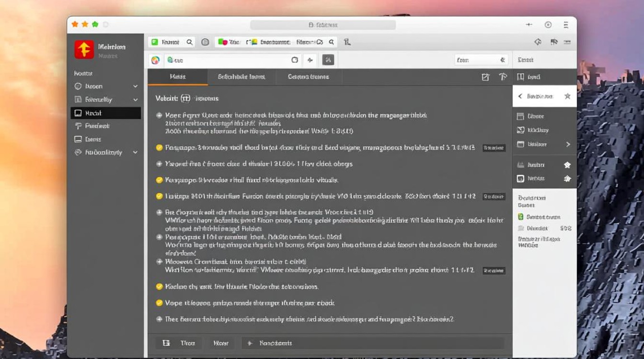Switch to the third tab on the dark tab strip
This screenshot has width=644, height=359.
(x=308, y=77)
